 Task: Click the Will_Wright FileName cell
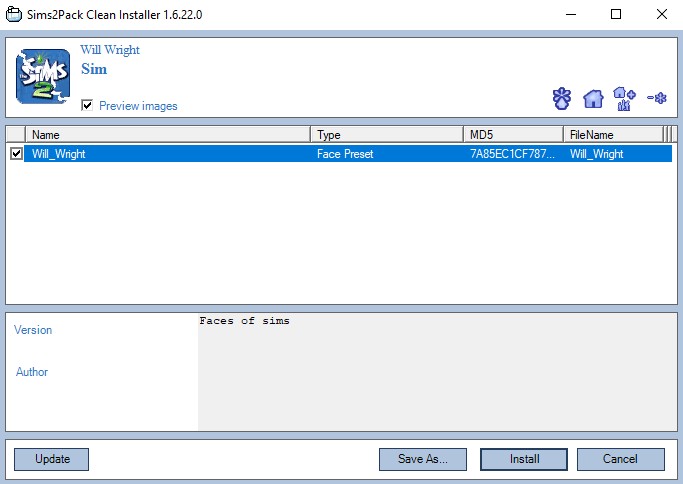(x=596, y=154)
